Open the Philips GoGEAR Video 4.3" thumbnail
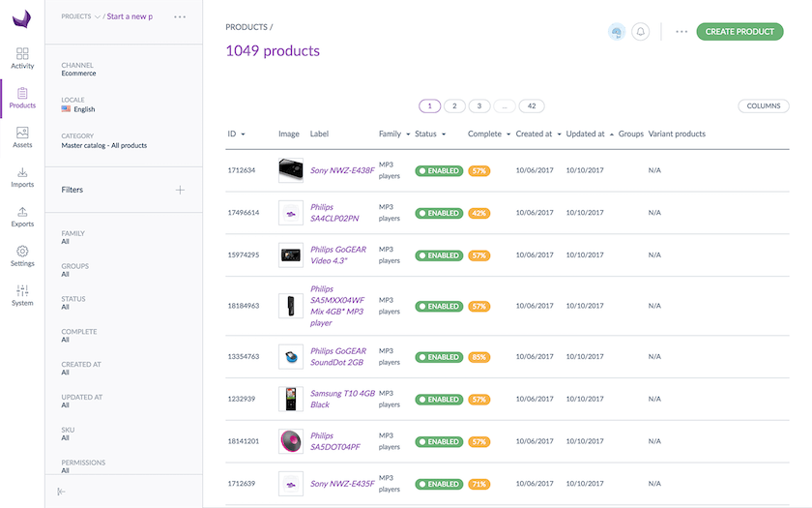 (291, 255)
